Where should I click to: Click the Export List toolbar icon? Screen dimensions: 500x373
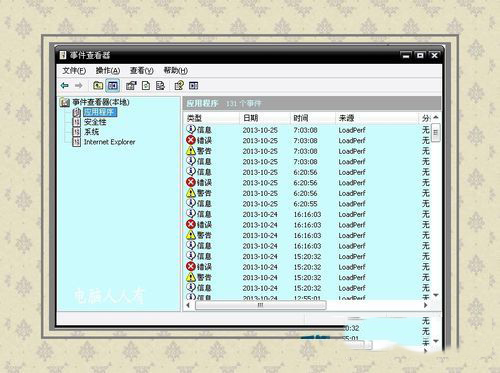coord(160,86)
